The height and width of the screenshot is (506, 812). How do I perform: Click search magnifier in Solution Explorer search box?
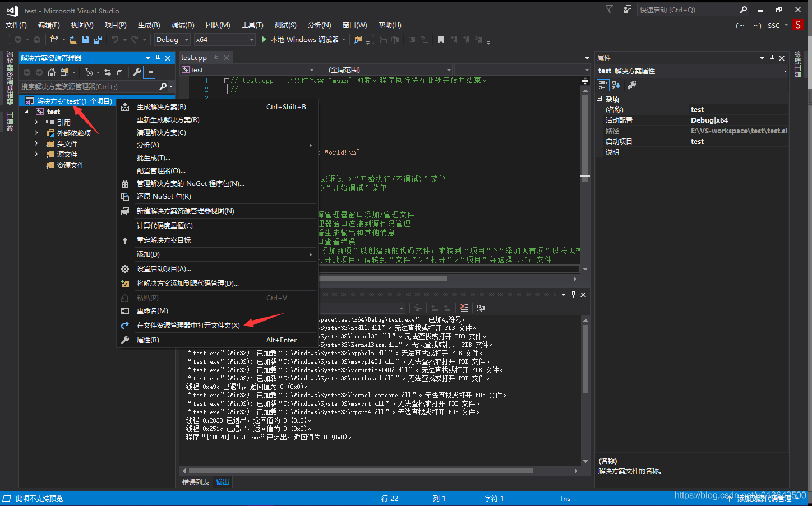pos(163,86)
